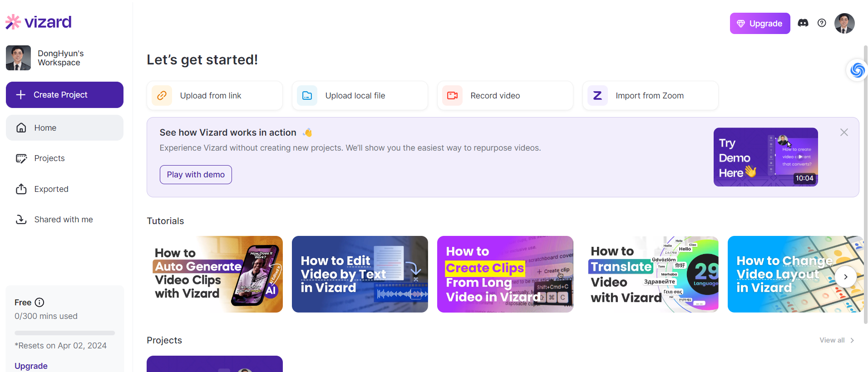Click the waving hand emoji
Screen dimensions: 868x372
pos(308,132)
